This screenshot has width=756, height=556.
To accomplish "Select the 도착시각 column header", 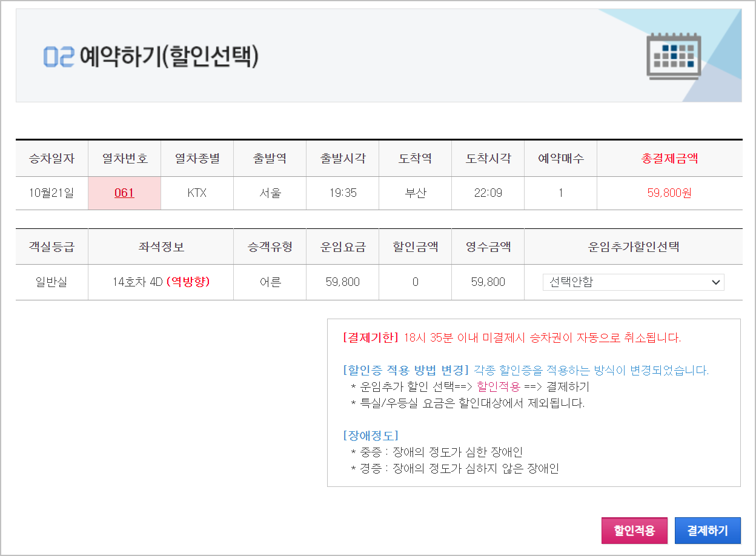I will point(488,159).
